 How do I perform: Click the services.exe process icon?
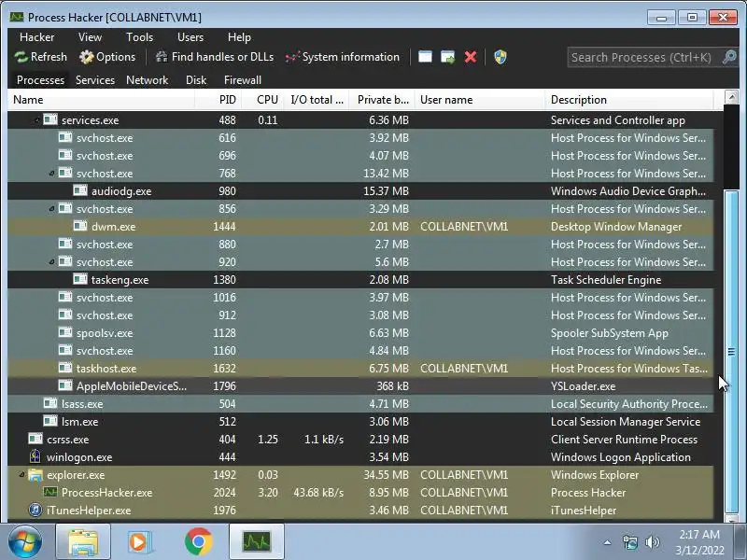[50, 119]
